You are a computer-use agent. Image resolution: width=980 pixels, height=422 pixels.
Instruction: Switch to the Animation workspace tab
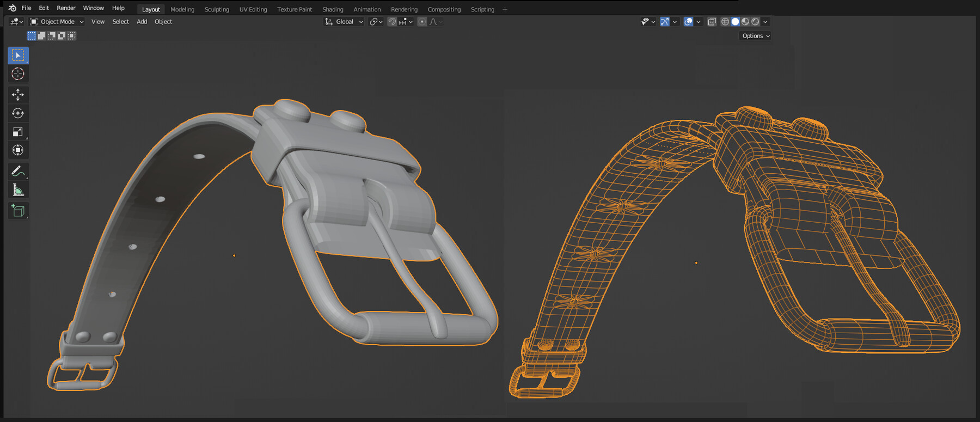tap(367, 9)
